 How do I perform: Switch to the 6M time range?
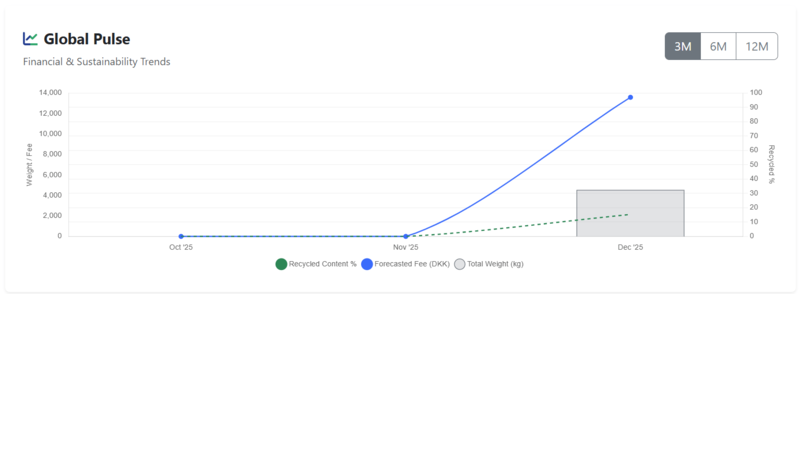click(x=718, y=46)
